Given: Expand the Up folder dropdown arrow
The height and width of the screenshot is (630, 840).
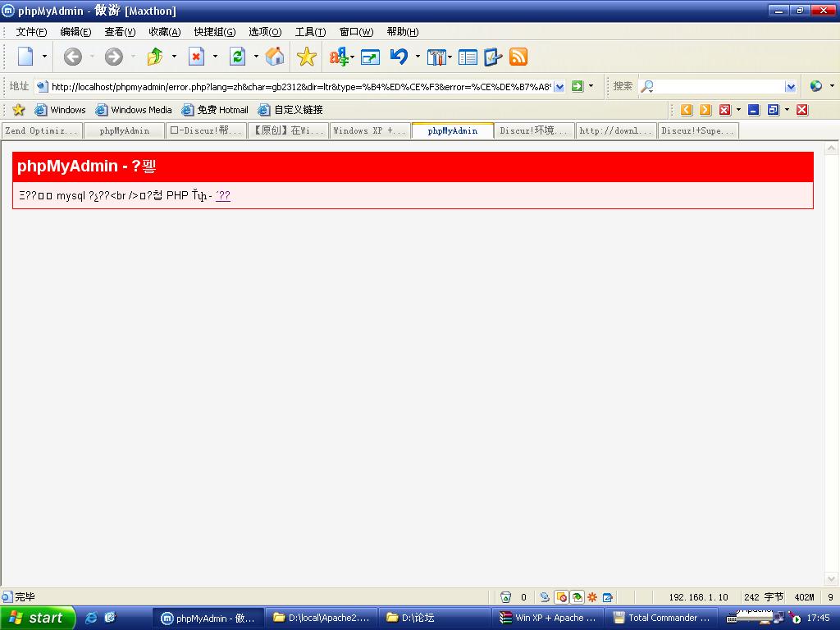Looking at the screenshot, I should pos(174,57).
